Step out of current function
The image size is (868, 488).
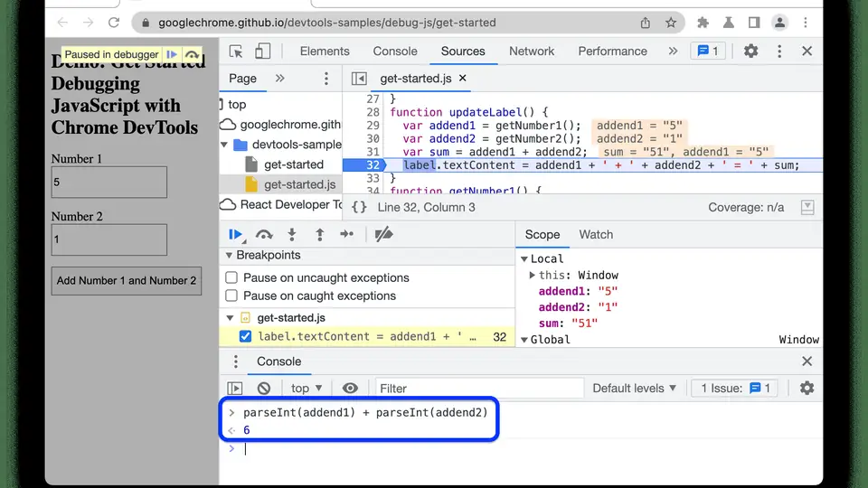pos(319,235)
